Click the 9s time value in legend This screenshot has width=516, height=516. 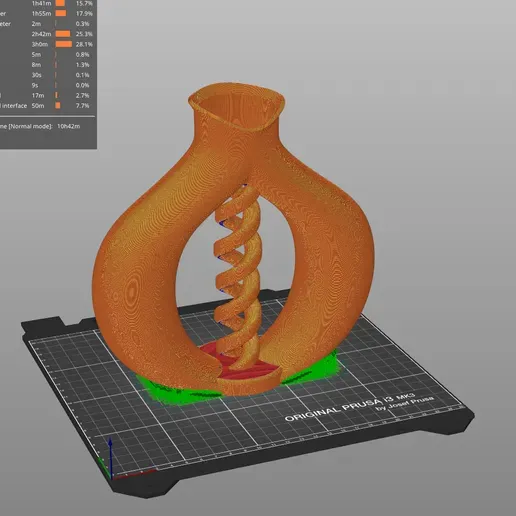pyautogui.click(x=35, y=85)
